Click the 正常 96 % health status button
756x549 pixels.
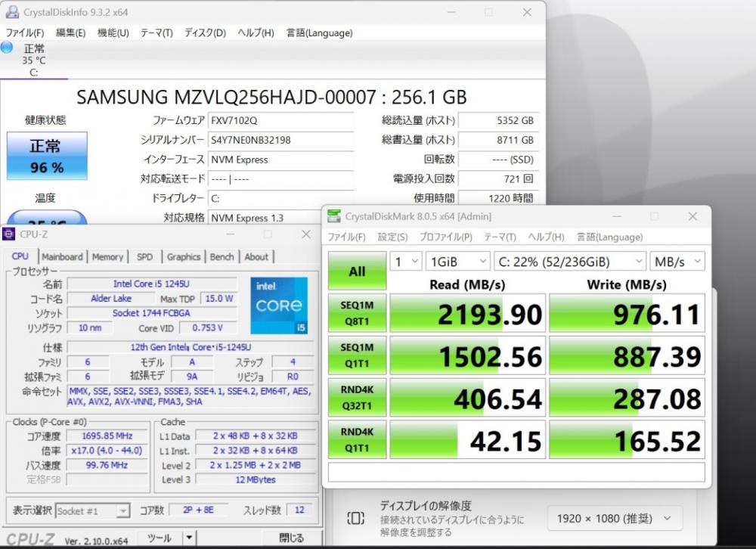pyautogui.click(x=47, y=156)
